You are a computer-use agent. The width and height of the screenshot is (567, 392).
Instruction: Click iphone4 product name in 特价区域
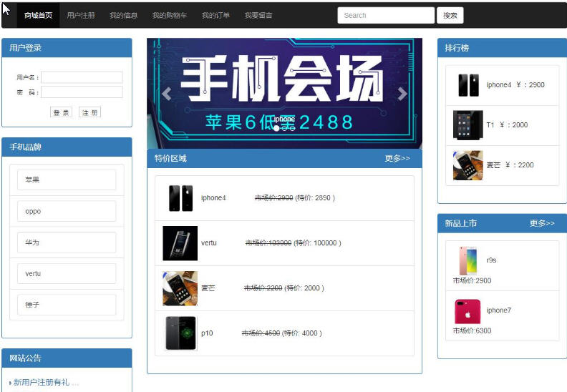click(213, 198)
